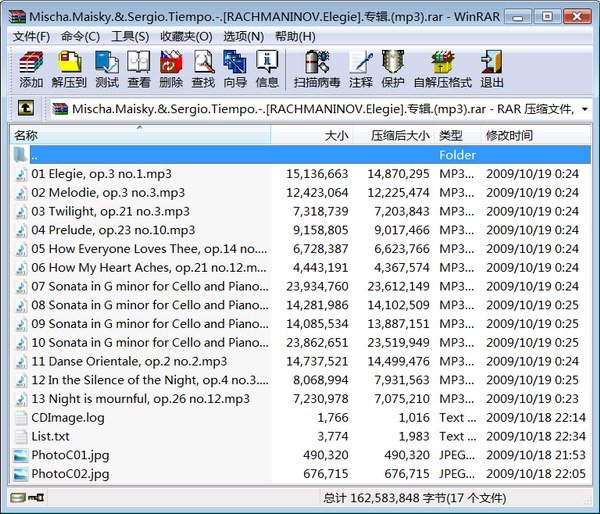Open the 收藏夹(O) menu
600x514 pixels.
[x=186, y=37]
